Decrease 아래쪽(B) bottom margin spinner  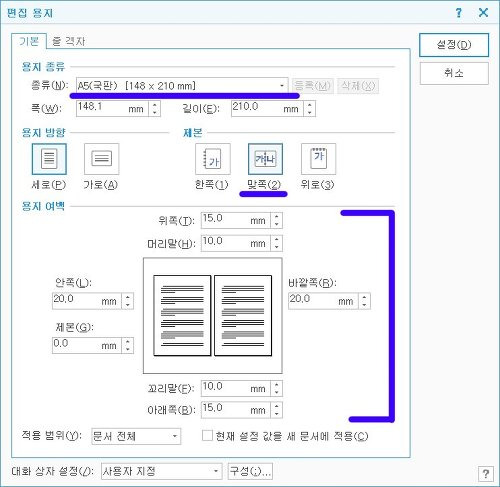coord(277,414)
